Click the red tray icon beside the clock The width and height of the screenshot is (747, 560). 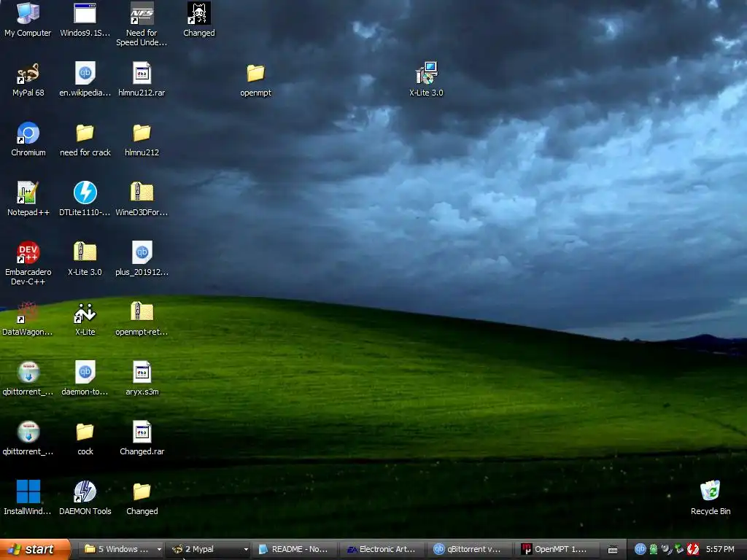693,549
